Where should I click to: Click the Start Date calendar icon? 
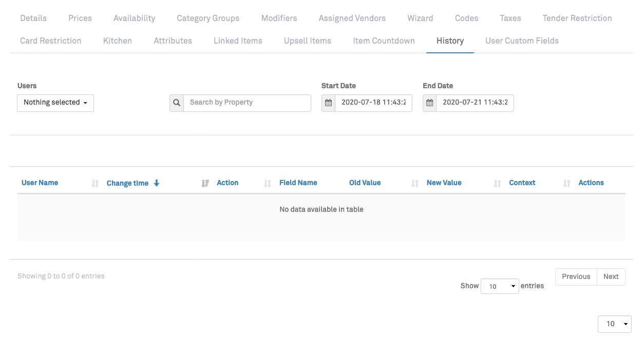pyautogui.click(x=328, y=103)
